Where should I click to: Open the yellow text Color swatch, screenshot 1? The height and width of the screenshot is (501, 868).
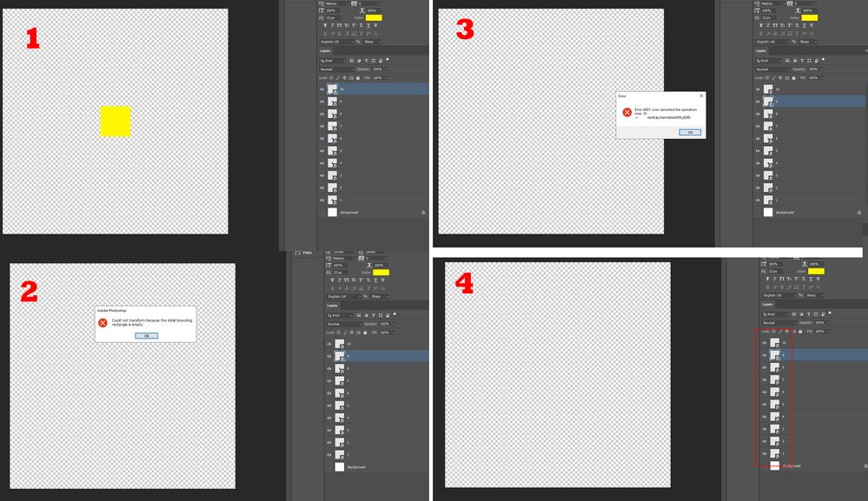click(x=374, y=17)
